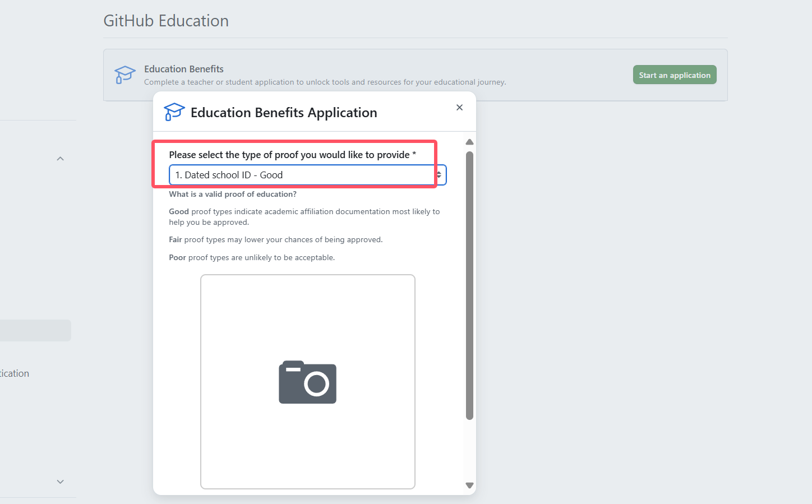Click the graduation cap icon in dialog header
The height and width of the screenshot is (504, 812).
click(x=174, y=112)
